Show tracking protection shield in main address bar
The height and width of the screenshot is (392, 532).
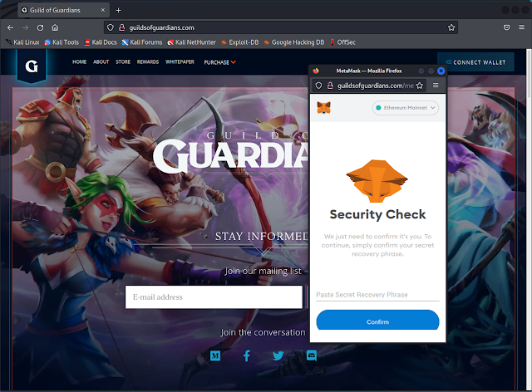111,27
